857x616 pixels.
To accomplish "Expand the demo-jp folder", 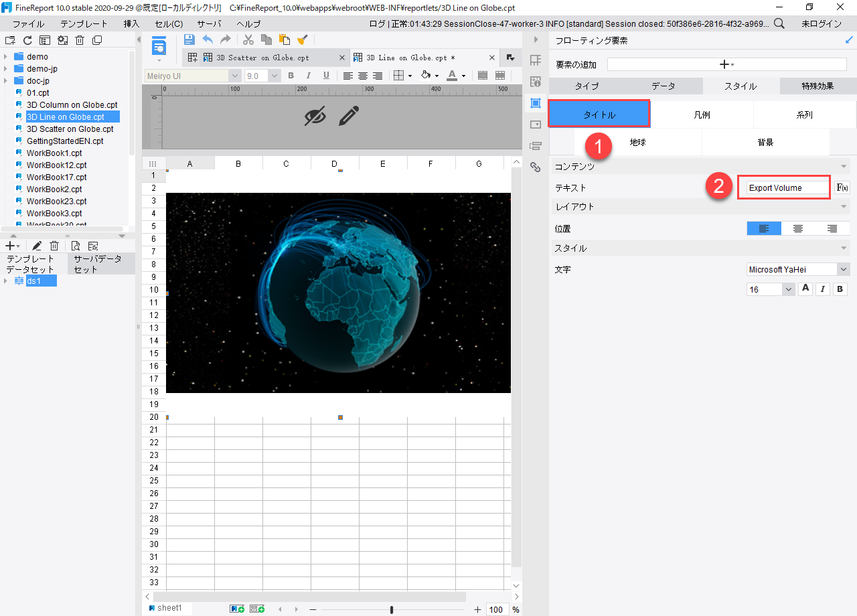I will 5,68.
